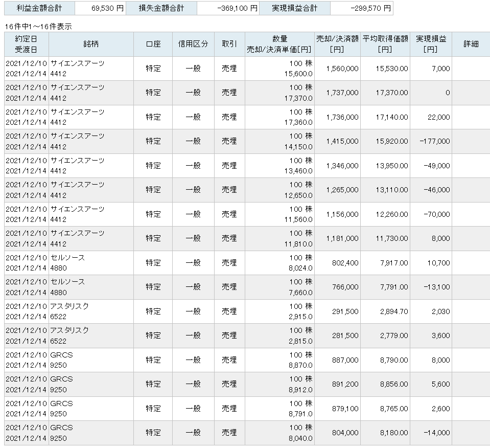
Task: Click the 10,700 realized profit cell
Action: coord(431,263)
